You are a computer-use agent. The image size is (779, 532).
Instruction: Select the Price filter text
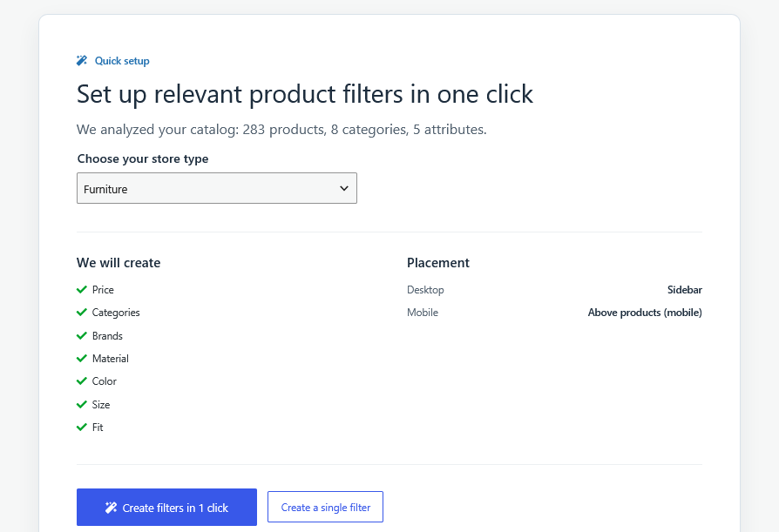tap(103, 290)
